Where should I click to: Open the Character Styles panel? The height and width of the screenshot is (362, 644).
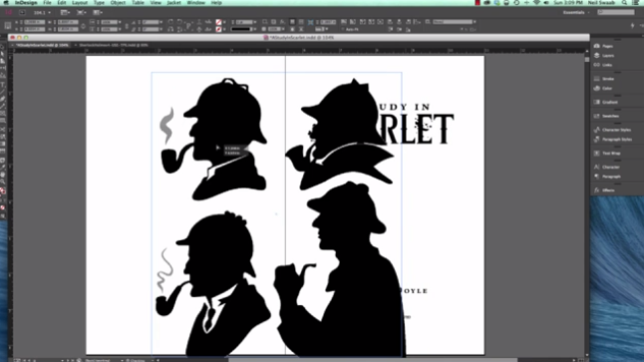coord(612,130)
